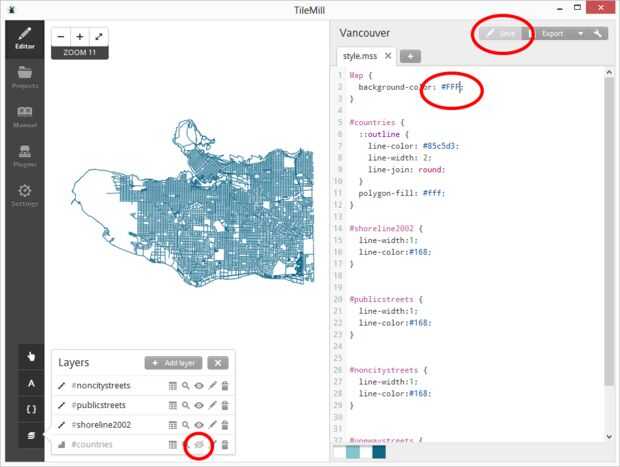The height and width of the screenshot is (467, 620).
Task: Open the Carto reference braces icon
Action: [31, 409]
